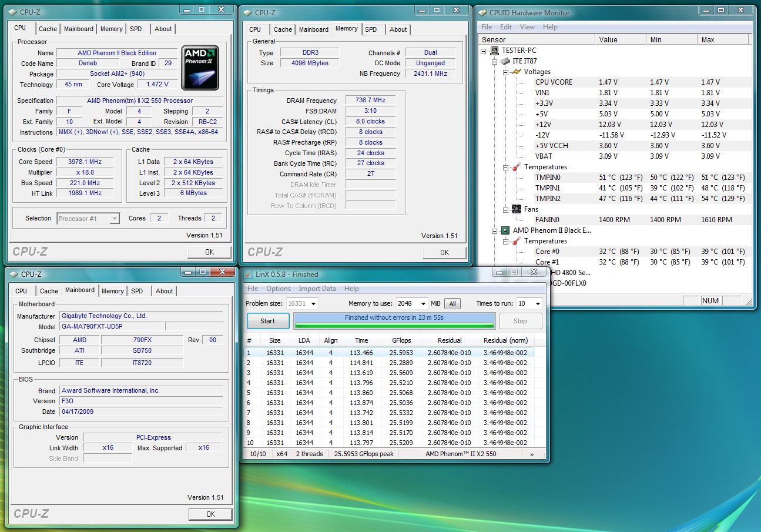Image resolution: width=761 pixels, height=532 pixels.
Task: Switch to Cache tab in CPU window
Action: [48, 29]
